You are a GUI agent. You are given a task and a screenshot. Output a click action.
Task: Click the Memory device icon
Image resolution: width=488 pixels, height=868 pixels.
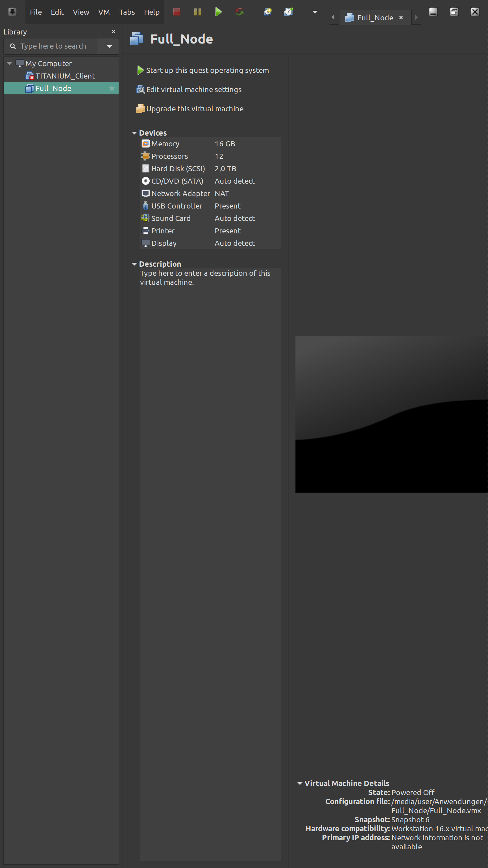145,144
